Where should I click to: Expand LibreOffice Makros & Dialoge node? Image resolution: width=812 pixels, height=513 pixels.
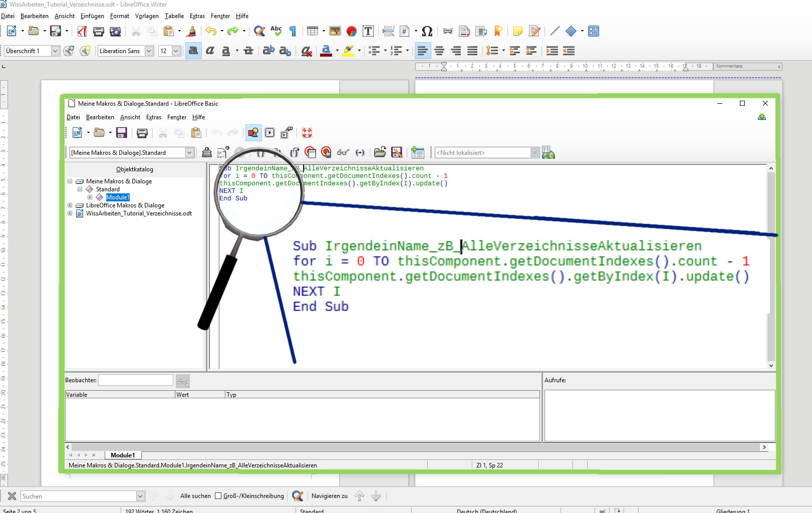[70, 205]
